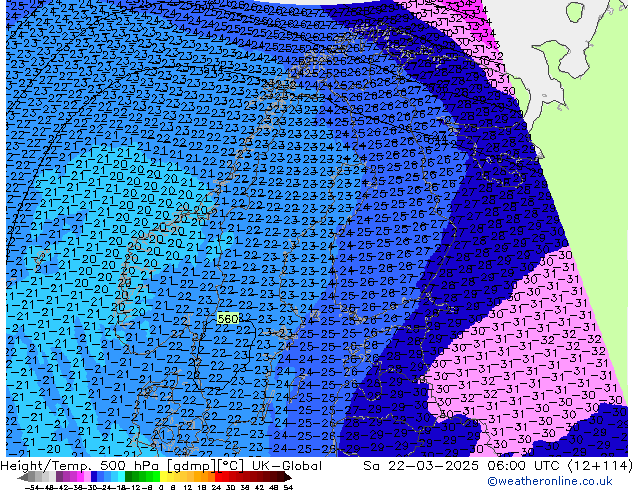
Task: Open the weatheronline.co.uk copyright link
Action: 549,481
